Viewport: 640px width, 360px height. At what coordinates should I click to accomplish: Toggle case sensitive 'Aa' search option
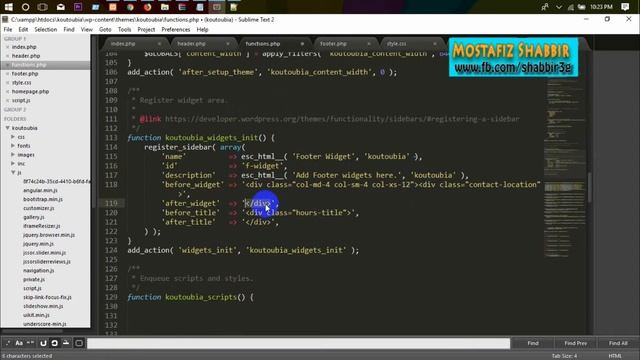[19, 343]
